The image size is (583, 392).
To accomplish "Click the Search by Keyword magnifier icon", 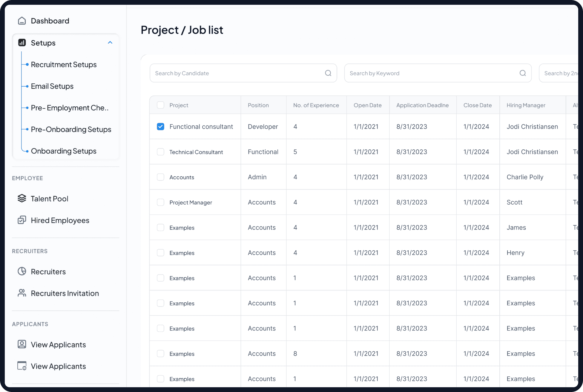I will point(523,73).
